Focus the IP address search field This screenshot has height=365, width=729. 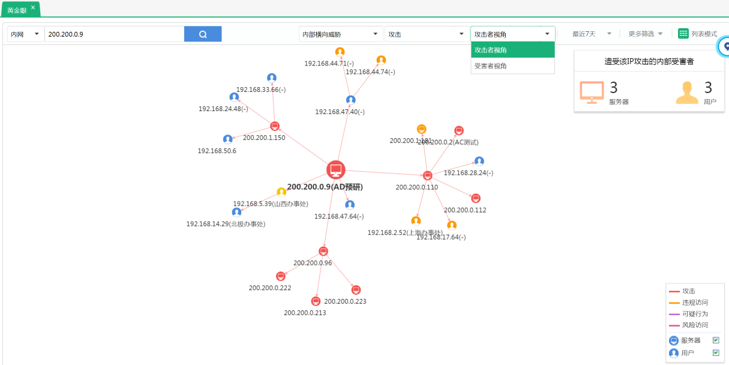click(114, 34)
